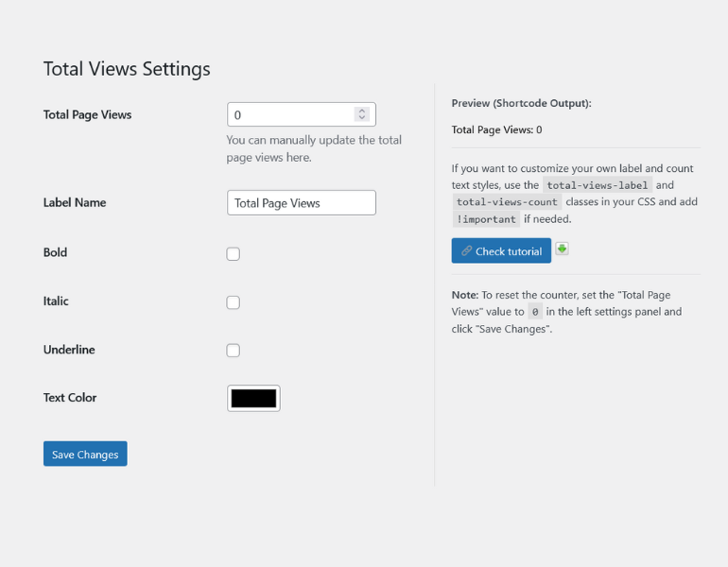Screen dimensions: 728x567
Task: Enable the Bold checkbox
Action: pyautogui.click(x=233, y=254)
